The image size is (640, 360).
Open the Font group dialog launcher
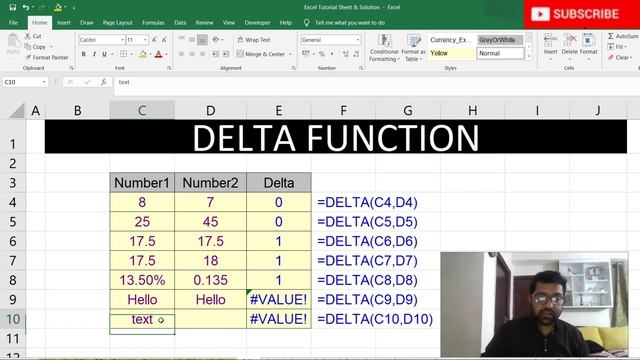(169, 68)
